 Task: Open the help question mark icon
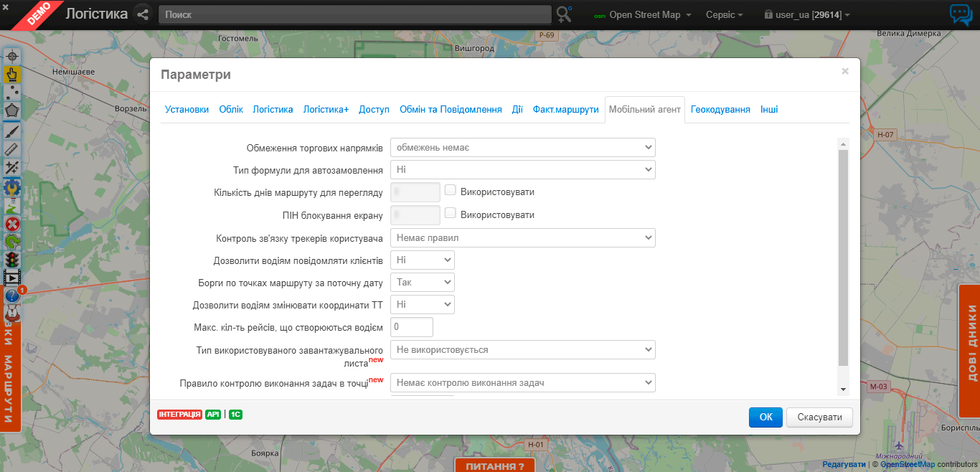point(12,295)
